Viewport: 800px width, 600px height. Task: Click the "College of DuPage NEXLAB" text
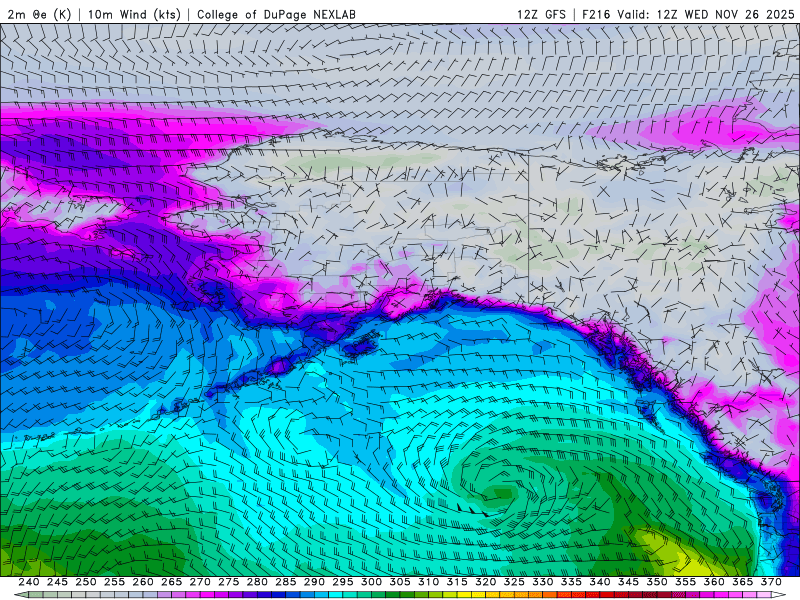point(276,15)
